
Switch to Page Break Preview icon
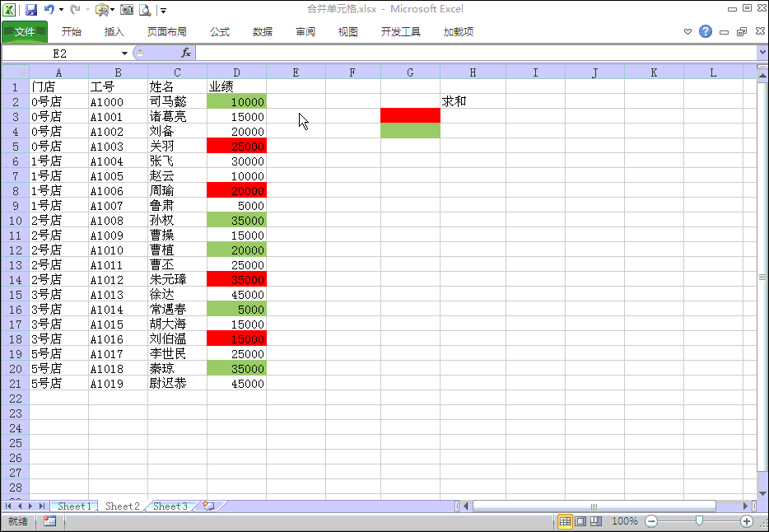pyautogui.click(x=596, y=521)
